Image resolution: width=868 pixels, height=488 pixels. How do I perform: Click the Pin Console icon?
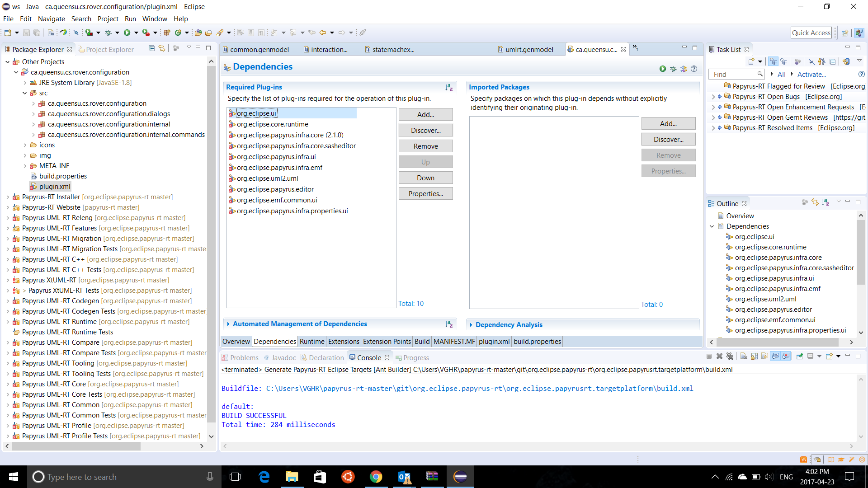click(x=799, y=357)
